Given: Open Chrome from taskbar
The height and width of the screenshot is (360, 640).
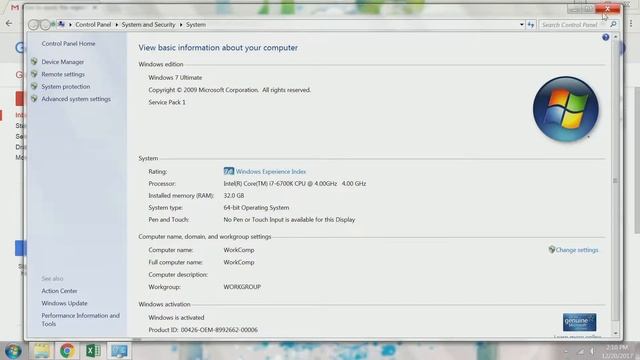Looking at the screenshot, I should coord(67,351).
